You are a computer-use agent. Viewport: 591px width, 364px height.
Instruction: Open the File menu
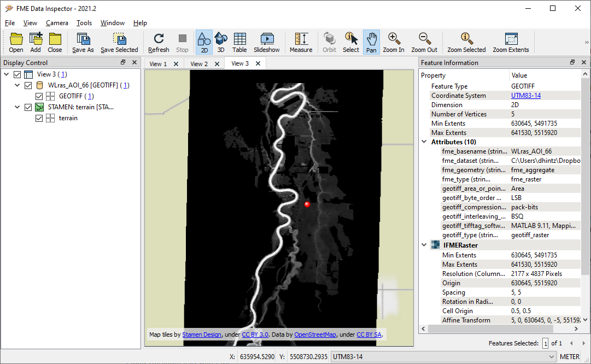pos(10,22)
